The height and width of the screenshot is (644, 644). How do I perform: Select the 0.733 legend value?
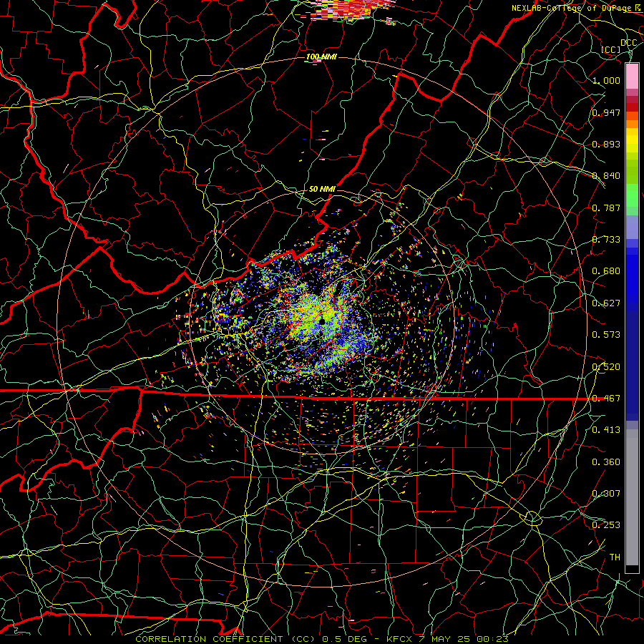(x=606, y=240)
